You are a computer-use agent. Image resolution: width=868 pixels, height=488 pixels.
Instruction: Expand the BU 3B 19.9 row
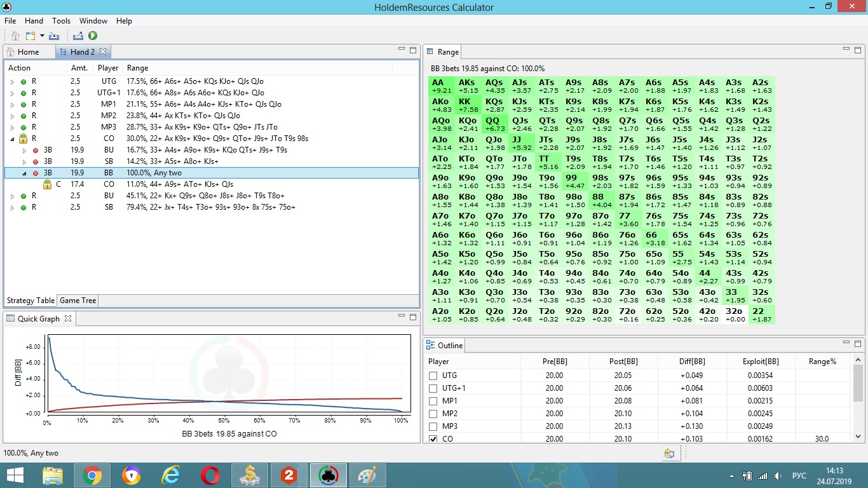pyautogui.click(x=25, y=150)
